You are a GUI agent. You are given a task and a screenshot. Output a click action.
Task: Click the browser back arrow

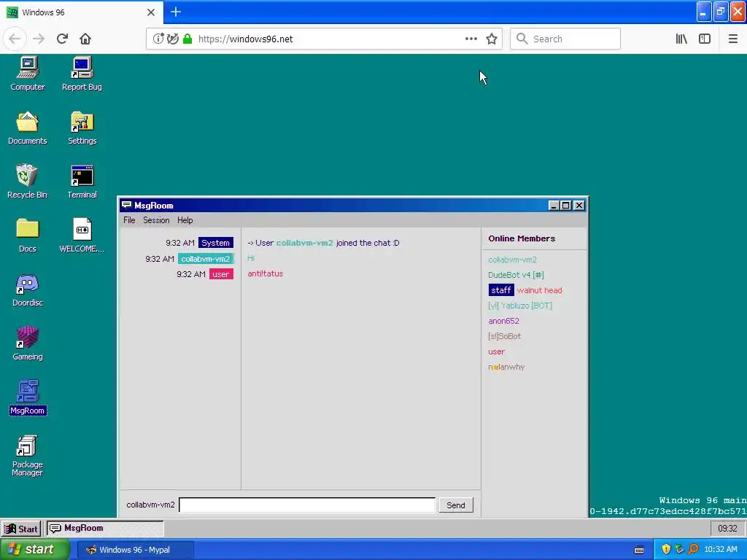pyautogui.click(x=15, y=39)
